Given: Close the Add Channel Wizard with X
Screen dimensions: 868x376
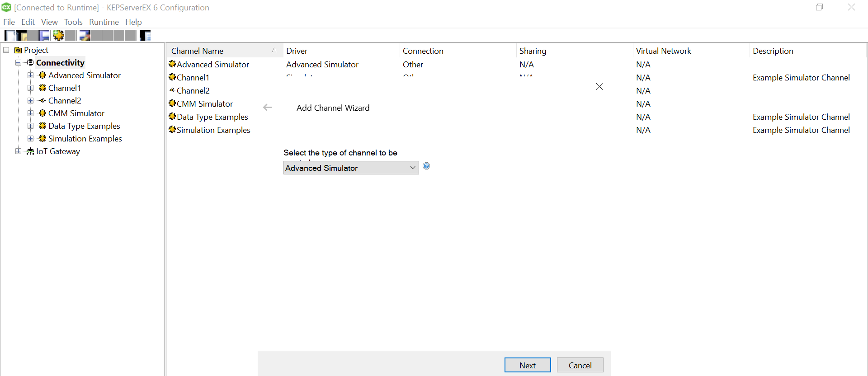Looking at the screenshot, I should click(599, 87).
